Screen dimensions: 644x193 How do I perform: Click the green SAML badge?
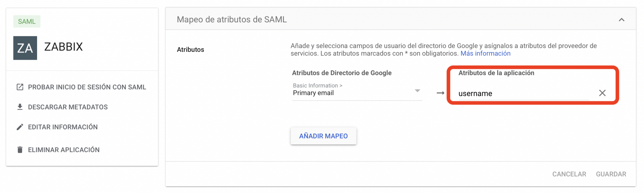point(27,21)
